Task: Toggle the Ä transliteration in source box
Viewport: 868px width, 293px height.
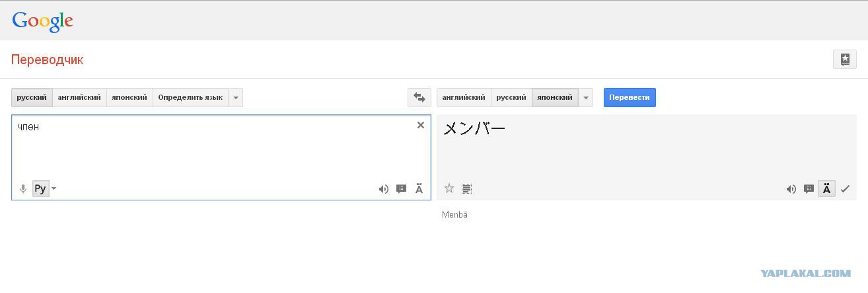Action: 419,189
